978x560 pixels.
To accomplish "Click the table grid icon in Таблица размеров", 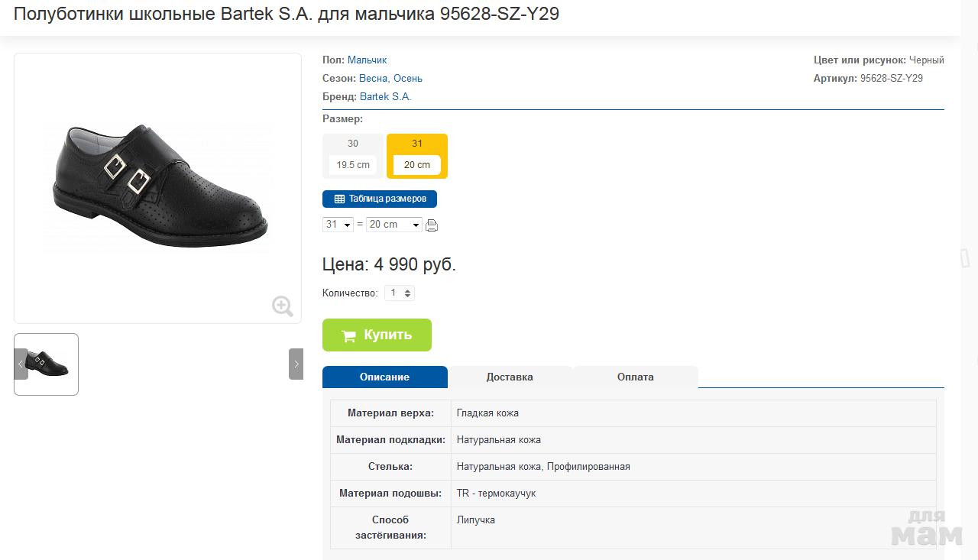I will [x=339, y=199].
